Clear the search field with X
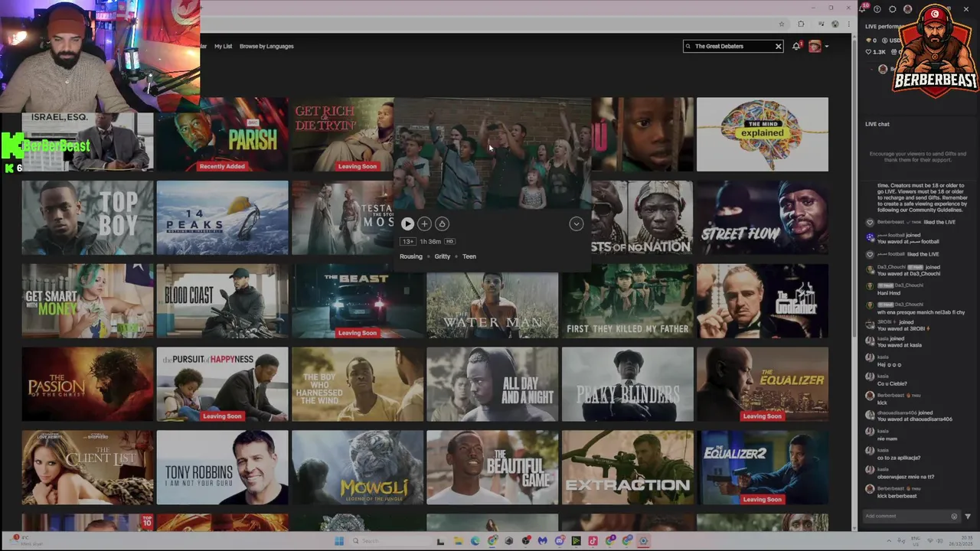980x551 pixels. click(x=778, y=46)
